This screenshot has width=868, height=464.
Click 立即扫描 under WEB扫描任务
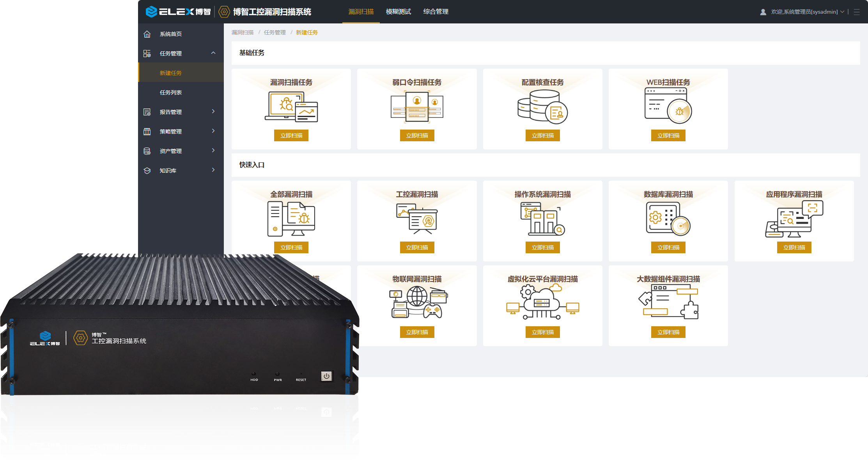pyautogui.click(x=668, y=135)
